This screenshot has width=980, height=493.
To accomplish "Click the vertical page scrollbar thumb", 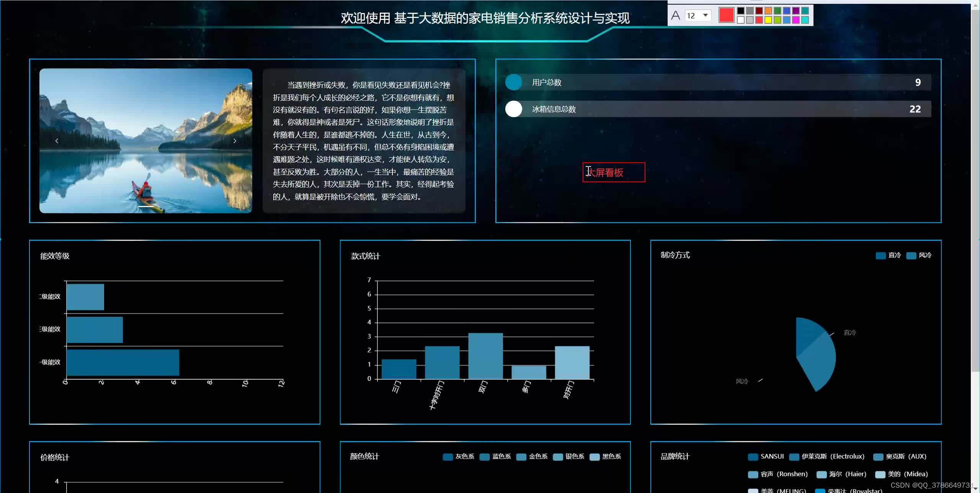I will (975, 191).
